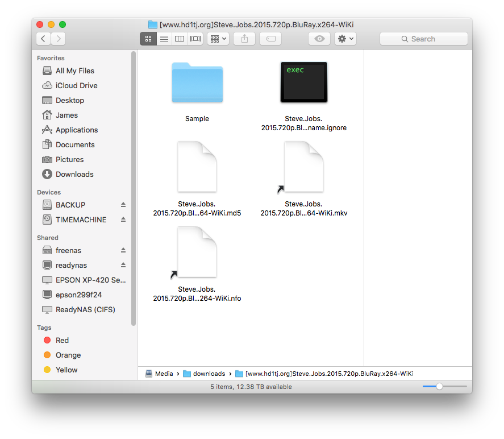Click the Search field

point(424,39)
